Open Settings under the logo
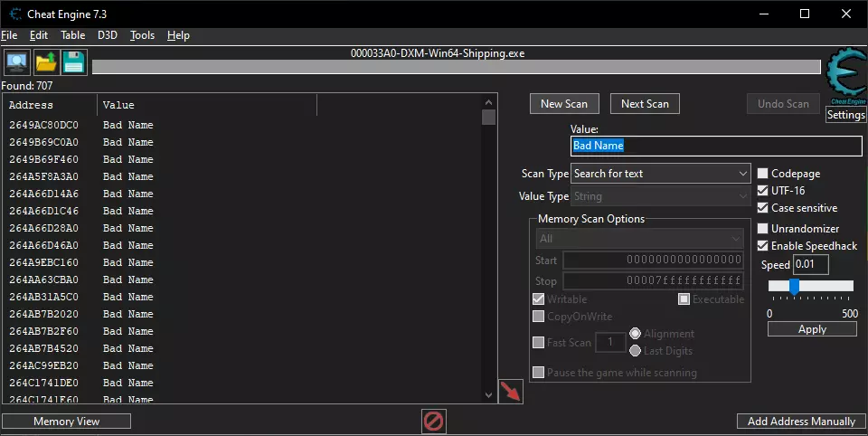This screenshot has height=436, width=868. [846, 115]
